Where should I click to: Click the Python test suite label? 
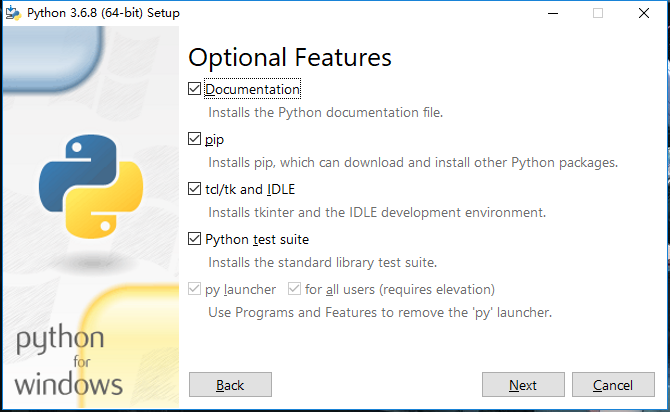257,239
